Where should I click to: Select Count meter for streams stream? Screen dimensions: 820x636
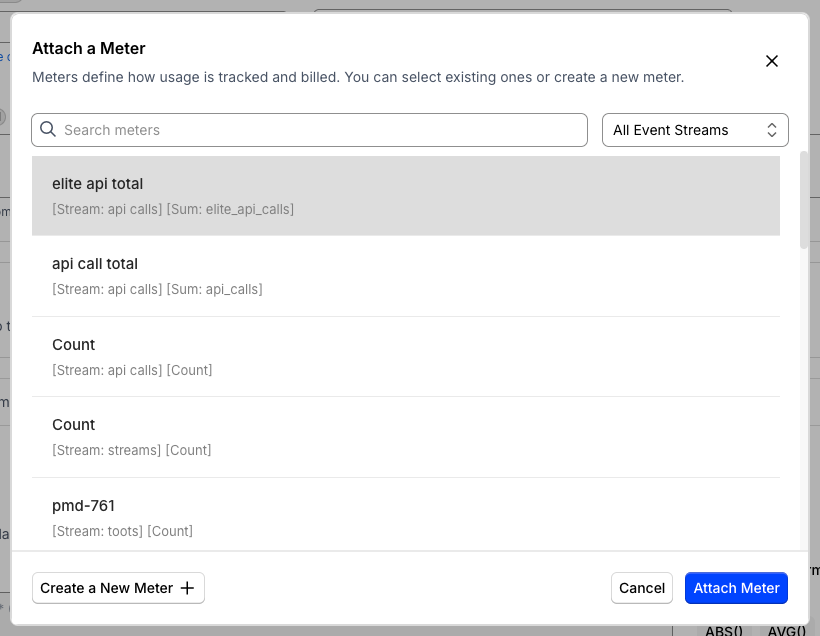[x=406, y=437]
